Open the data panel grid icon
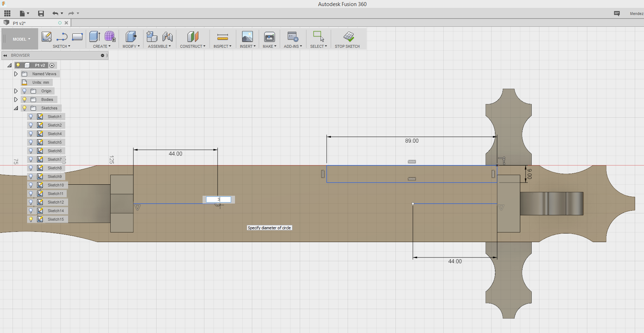 point(7,14)
